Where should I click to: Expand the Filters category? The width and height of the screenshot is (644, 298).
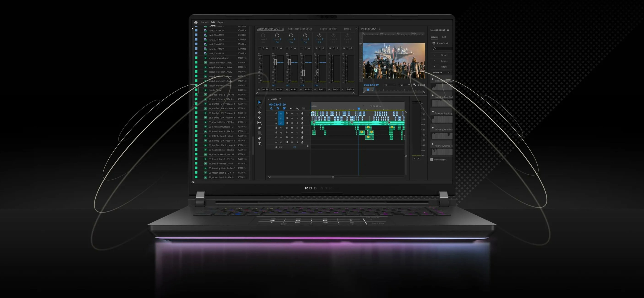tap(434, 66)
